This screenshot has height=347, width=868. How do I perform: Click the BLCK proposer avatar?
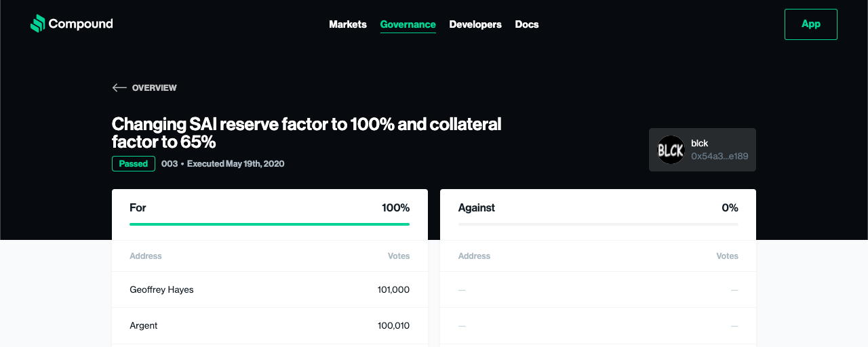(671, 150)
